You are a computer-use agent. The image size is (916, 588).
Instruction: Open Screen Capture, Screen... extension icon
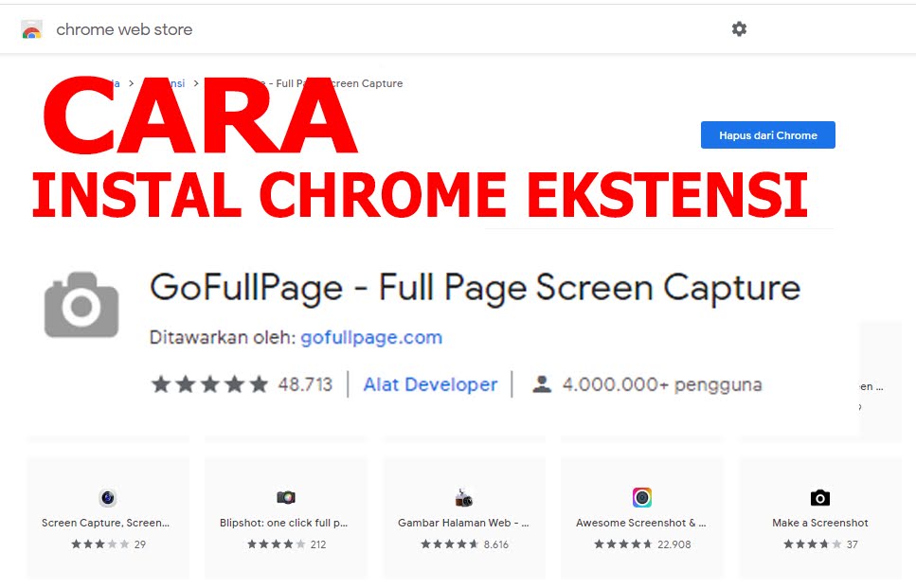[107, 497]
